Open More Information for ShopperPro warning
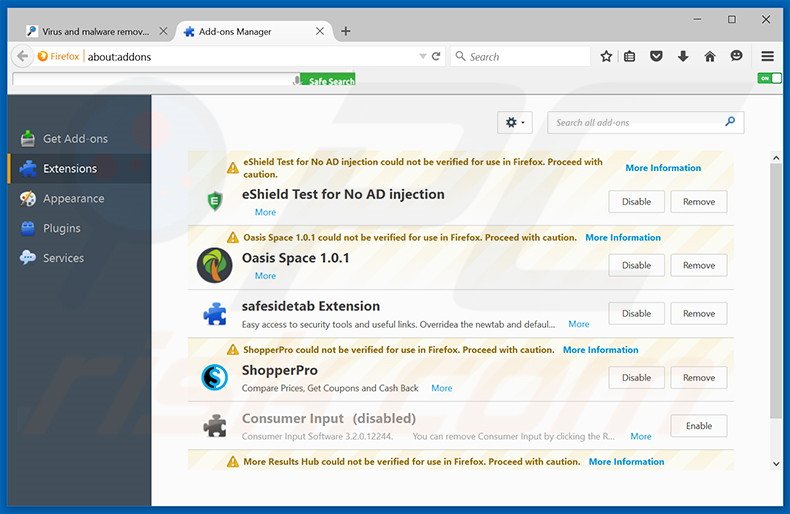The width and height of the screenshot is (790, 514). coord(601,350)
